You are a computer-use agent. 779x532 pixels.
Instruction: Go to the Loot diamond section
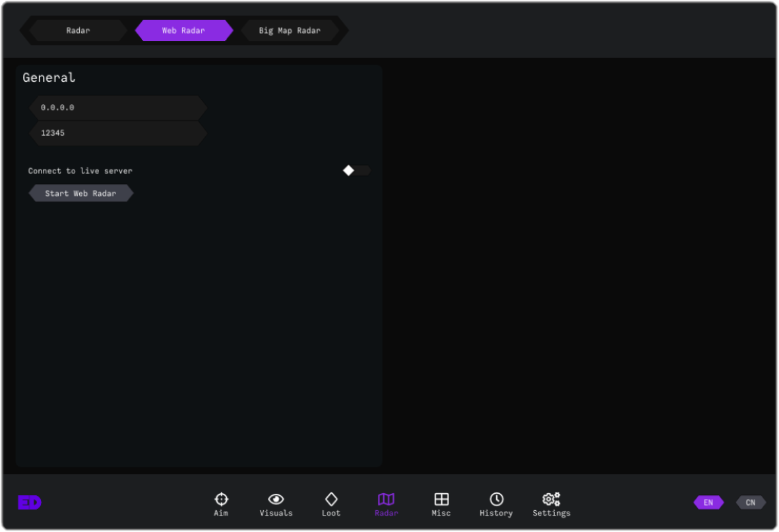point(331,504)
